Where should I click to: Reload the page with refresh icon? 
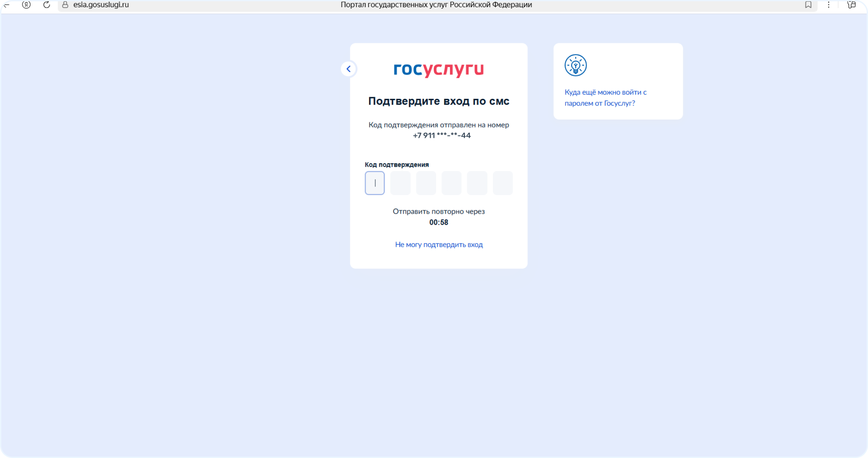click(47, 5)
